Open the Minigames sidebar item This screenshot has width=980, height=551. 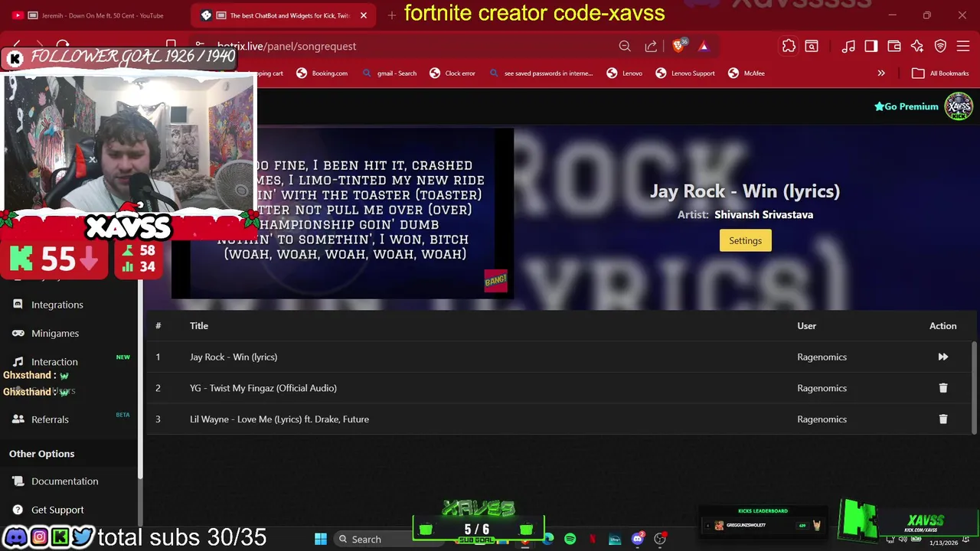(55, 333)
